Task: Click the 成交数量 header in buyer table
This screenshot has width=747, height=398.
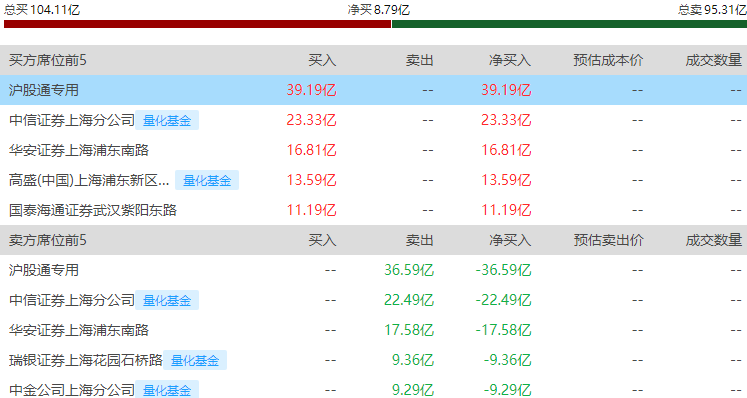Action: (714, 60)
